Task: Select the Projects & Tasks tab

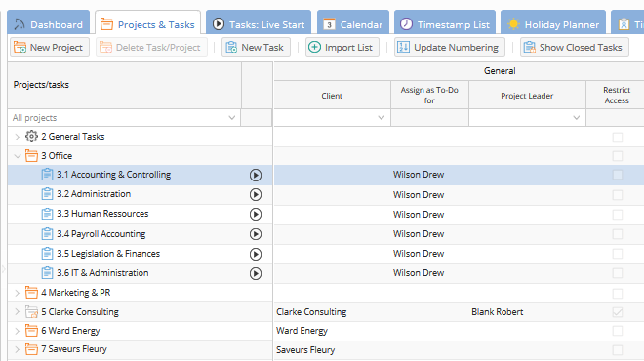Action: (x=148, y=23)
